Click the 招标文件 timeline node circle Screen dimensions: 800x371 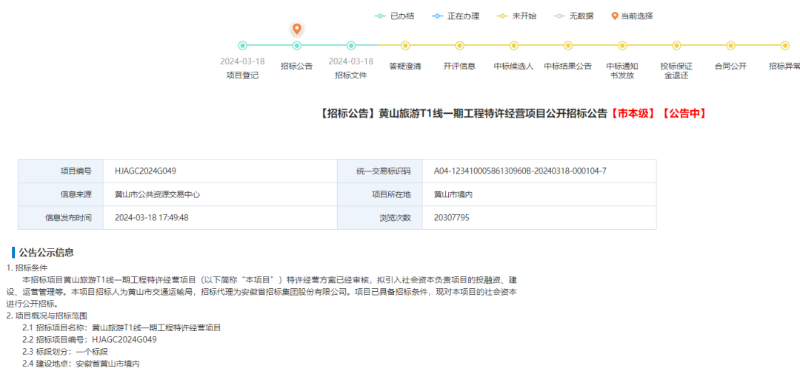click(351, 46)
